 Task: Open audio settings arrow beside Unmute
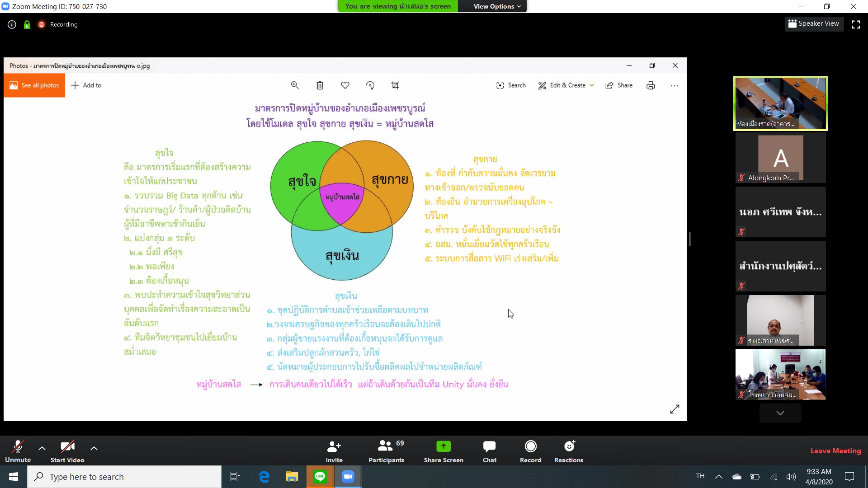pos(42,448)
